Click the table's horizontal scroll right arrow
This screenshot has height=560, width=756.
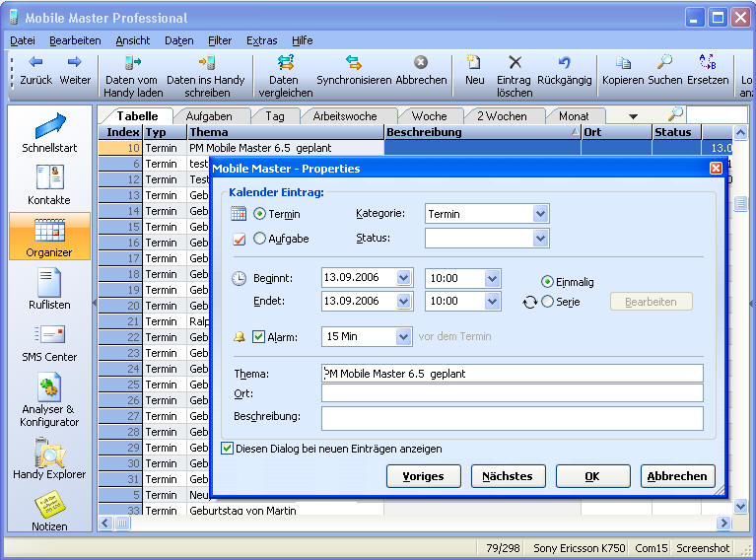pos(723,523)
